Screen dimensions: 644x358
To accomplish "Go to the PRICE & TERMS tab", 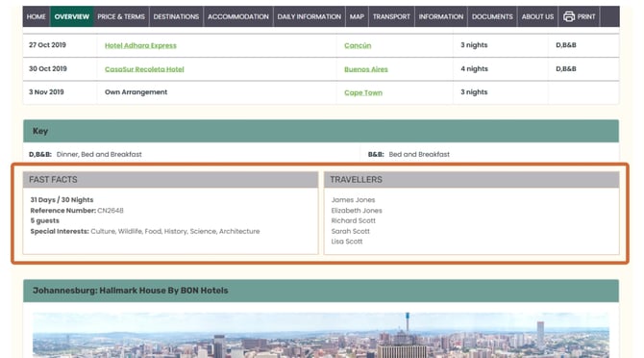I will point(121,16).
